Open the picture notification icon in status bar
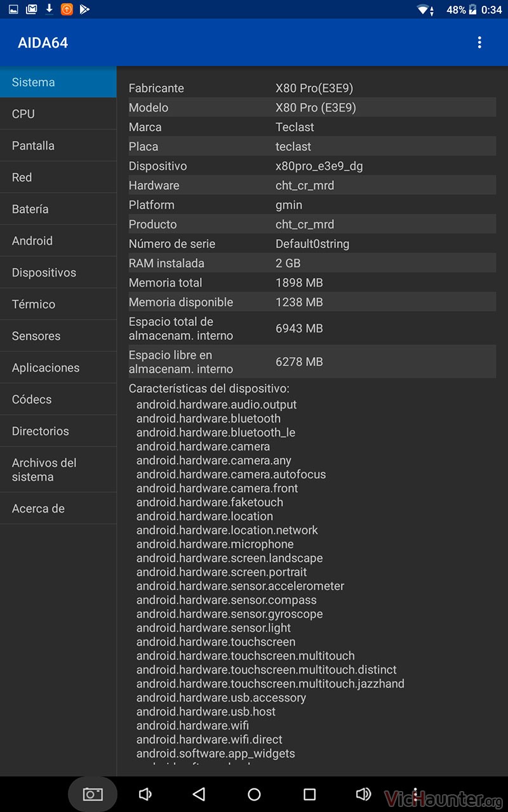 (13, 10)
